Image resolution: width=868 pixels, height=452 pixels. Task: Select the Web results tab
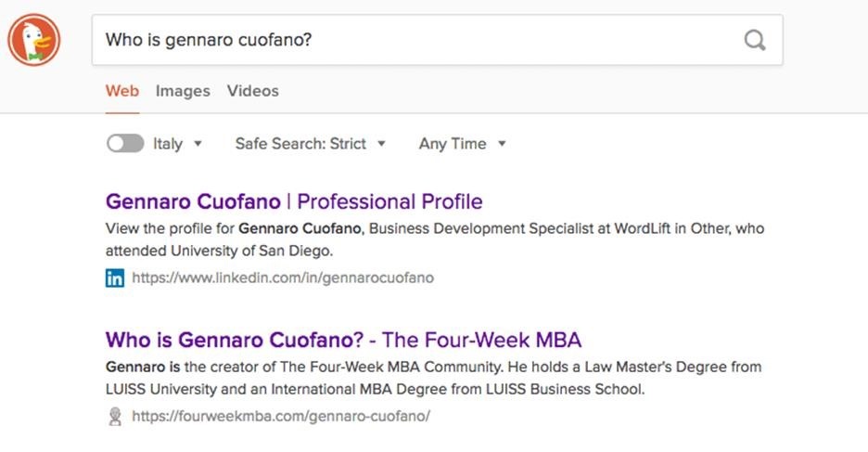[x=121, y=91]
